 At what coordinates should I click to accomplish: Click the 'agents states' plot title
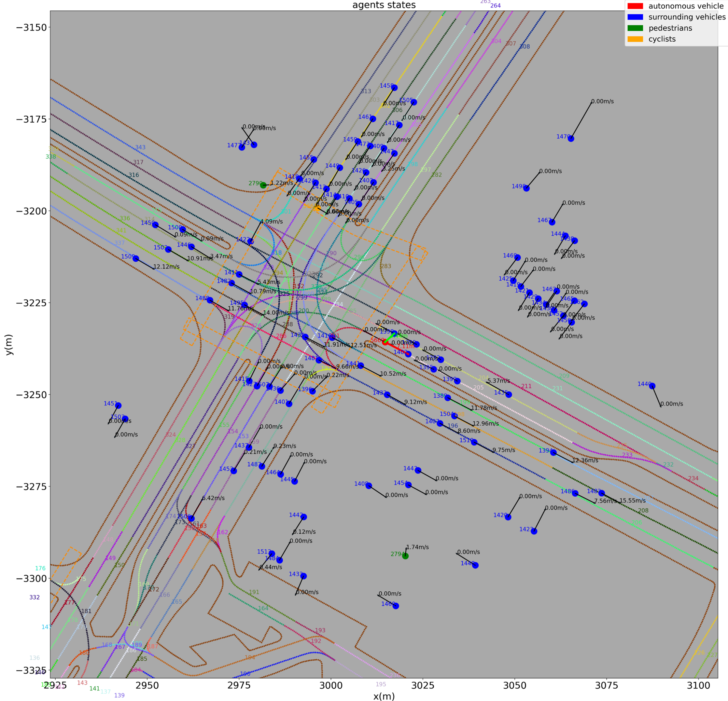point(384,5)
